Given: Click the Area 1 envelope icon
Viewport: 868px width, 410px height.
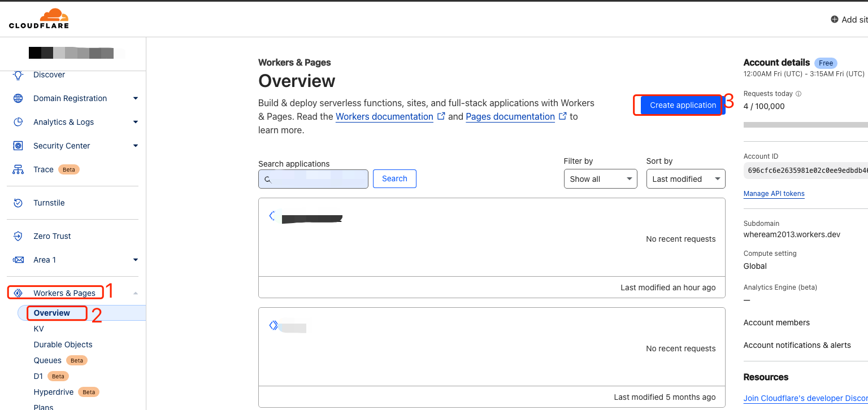Looking at the screenshot, I should [18, 260].
